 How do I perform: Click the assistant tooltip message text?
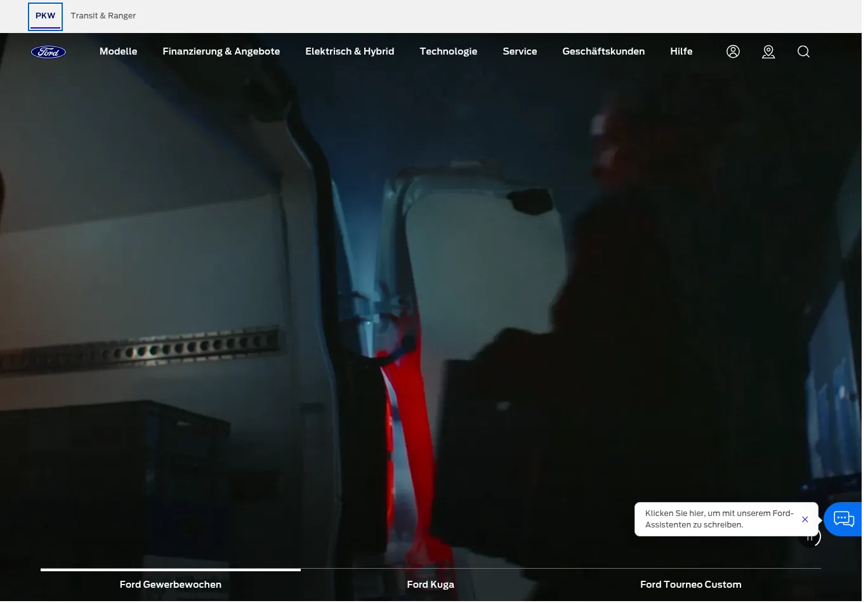coord(720,519)
